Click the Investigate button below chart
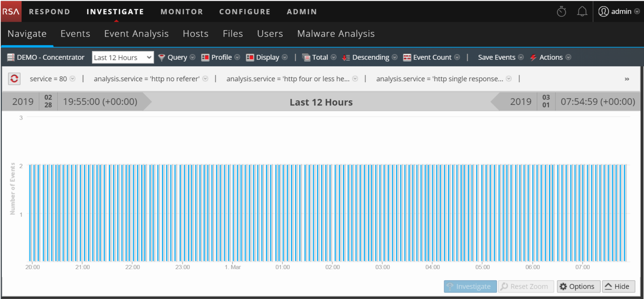This screenshot has width=644, height=299. [470, 287]
